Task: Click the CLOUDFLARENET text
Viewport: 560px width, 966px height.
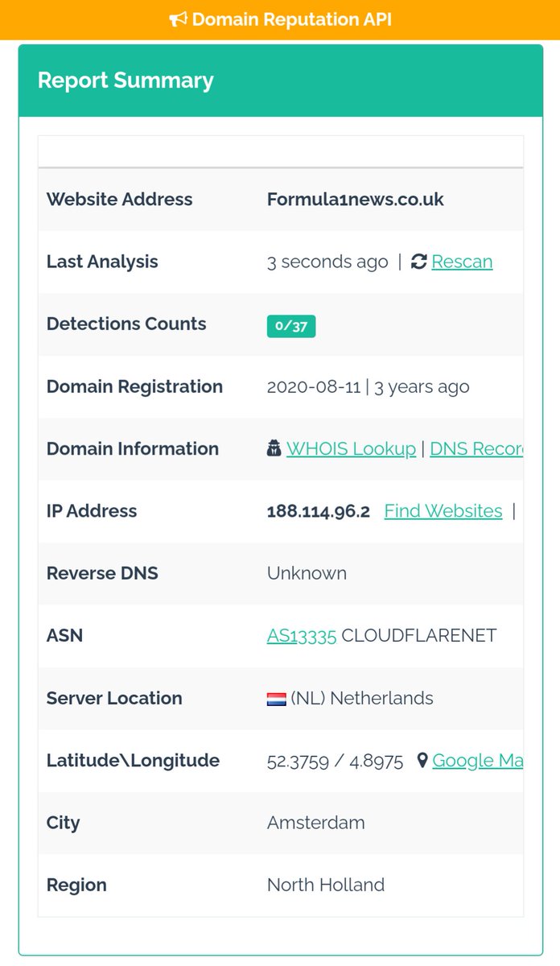Action: [419, 636]
